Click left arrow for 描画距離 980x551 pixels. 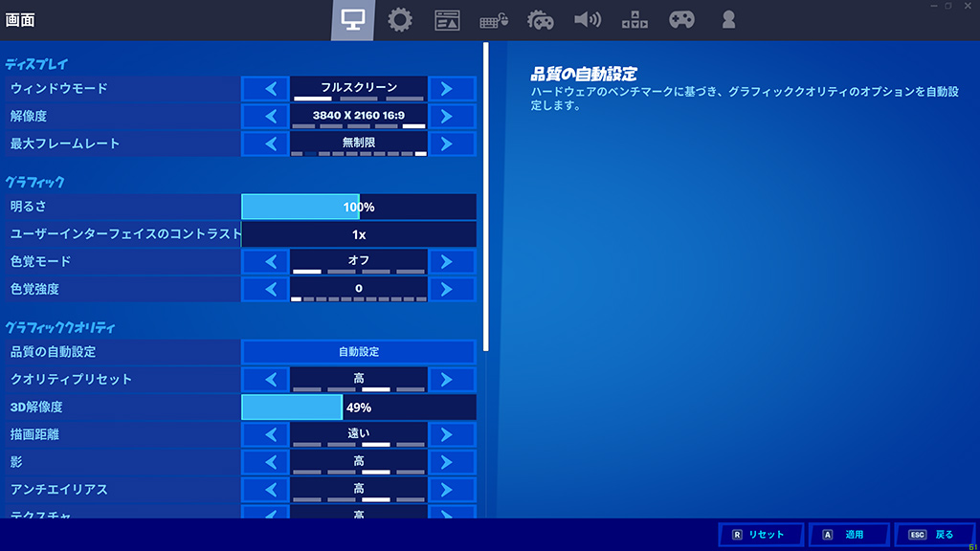(x=265, y=434)
